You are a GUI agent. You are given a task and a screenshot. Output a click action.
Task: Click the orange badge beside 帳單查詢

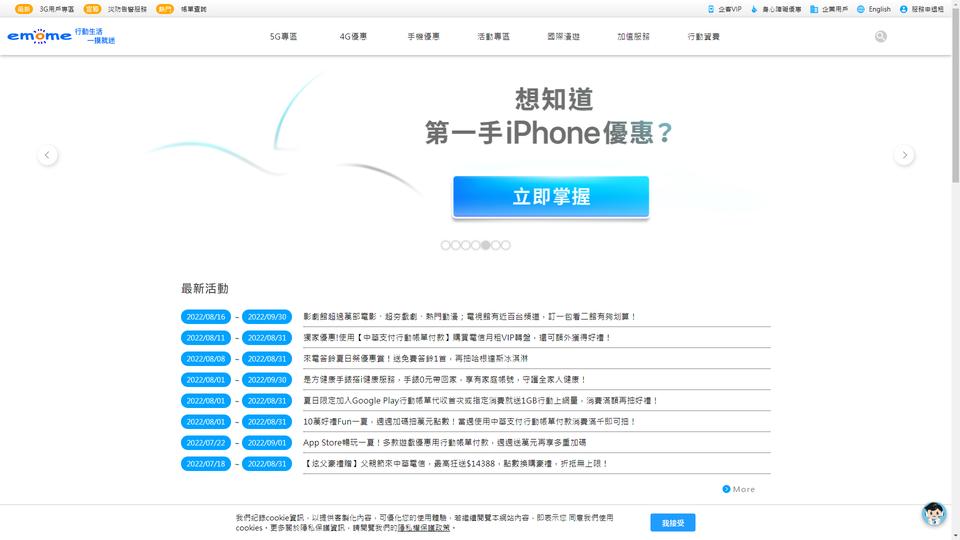point(165,9)
